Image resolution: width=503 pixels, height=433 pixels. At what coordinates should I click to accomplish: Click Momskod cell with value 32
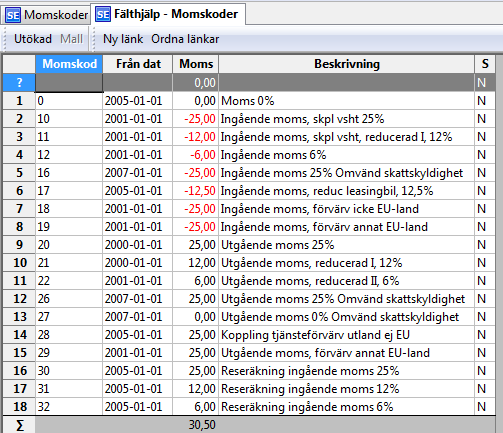(x=69, y=407)
